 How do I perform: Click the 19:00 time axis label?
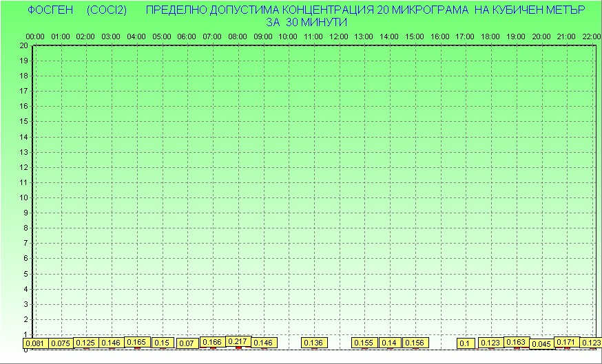click(516, 36)
